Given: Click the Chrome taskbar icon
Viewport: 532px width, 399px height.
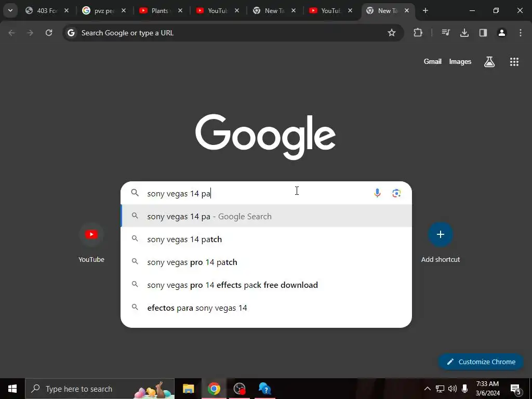Looking at the screenshot, I should point(214,389).
